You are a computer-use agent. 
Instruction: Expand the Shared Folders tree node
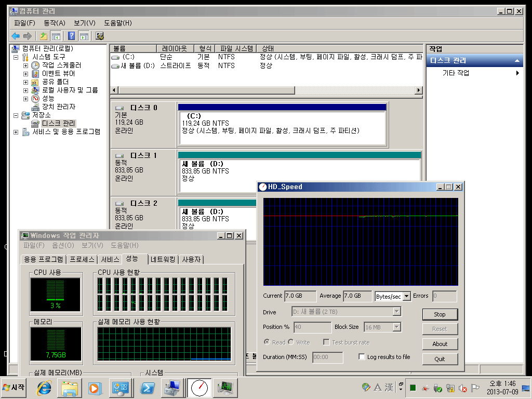point(25,82)
